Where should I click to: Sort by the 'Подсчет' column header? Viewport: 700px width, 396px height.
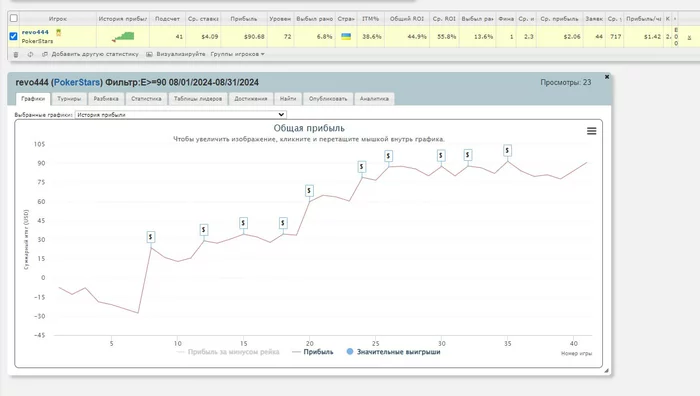click(x=167, y=19)
